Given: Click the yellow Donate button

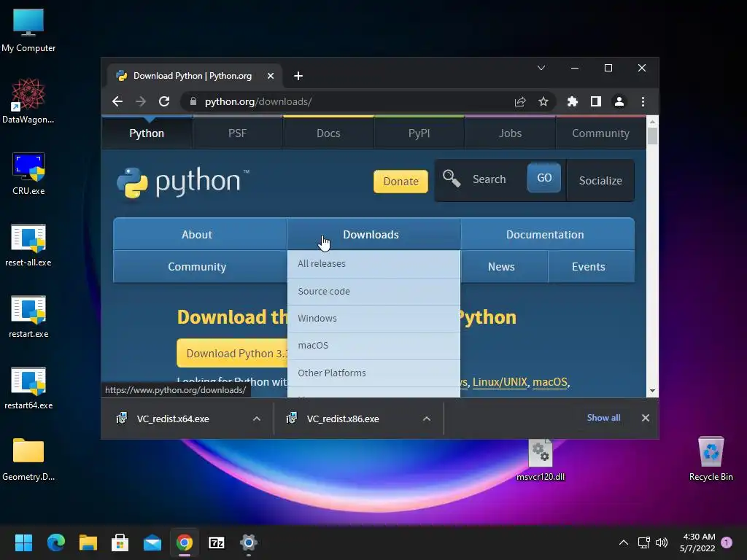Looking at the screenshot, I should (x=400, y=182).
